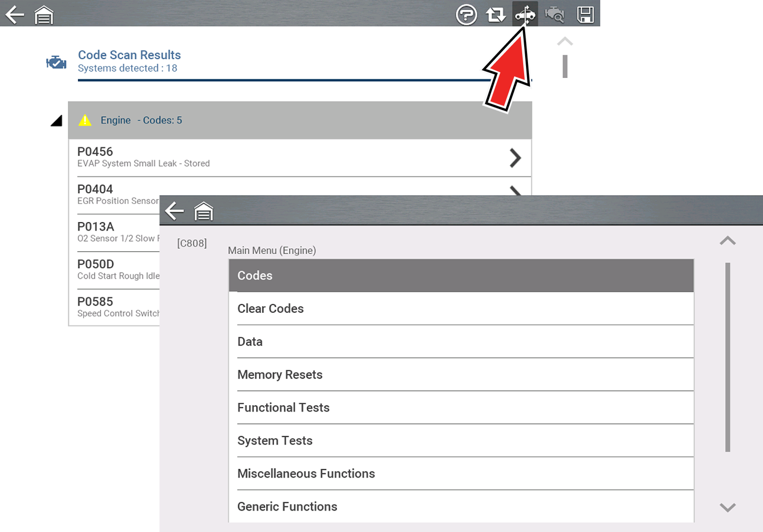This screenshot has width=763, height=532.
Task: Select Memory Resets option
Action: pos(461,375)
